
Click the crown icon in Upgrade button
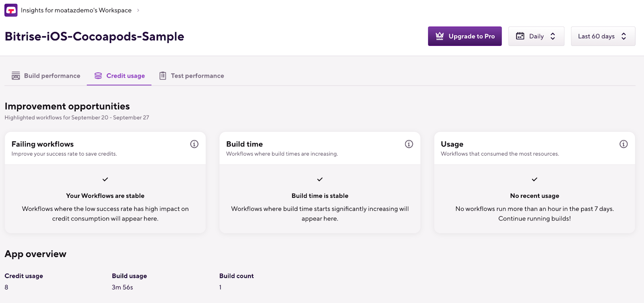tap(440, 36)
